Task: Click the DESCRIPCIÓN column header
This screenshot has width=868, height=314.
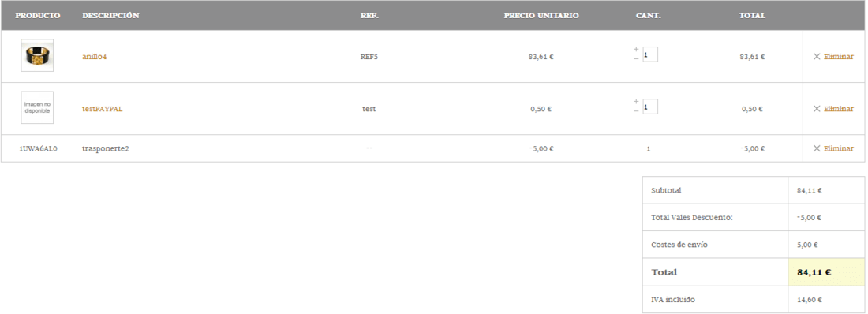Action: click(110, 16)
